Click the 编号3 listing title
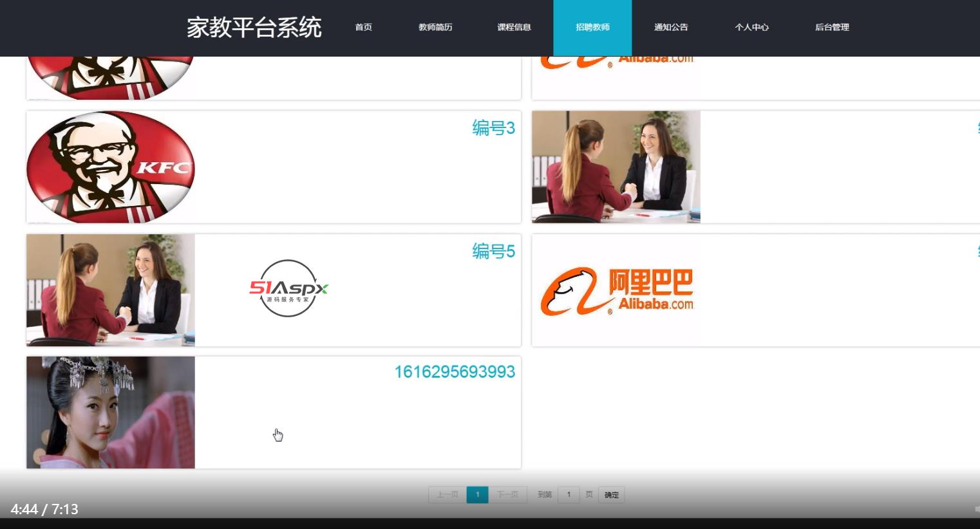 (x=493, y=128)
